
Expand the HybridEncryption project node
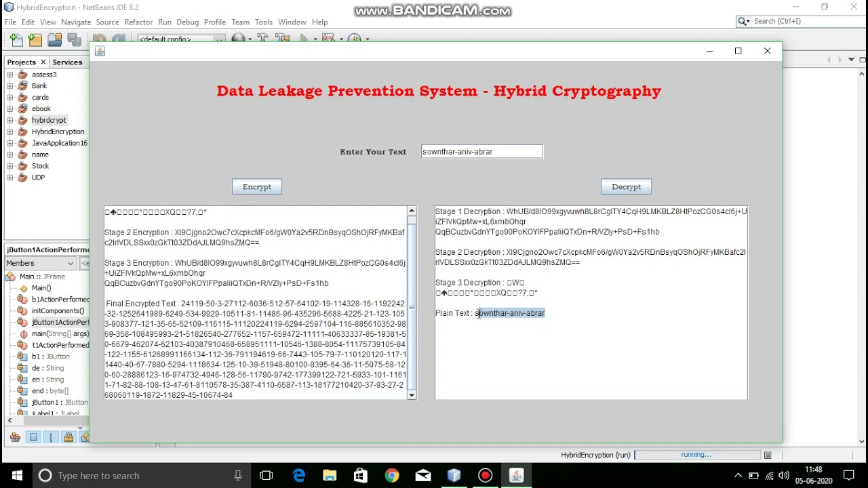tap(10, 132)
